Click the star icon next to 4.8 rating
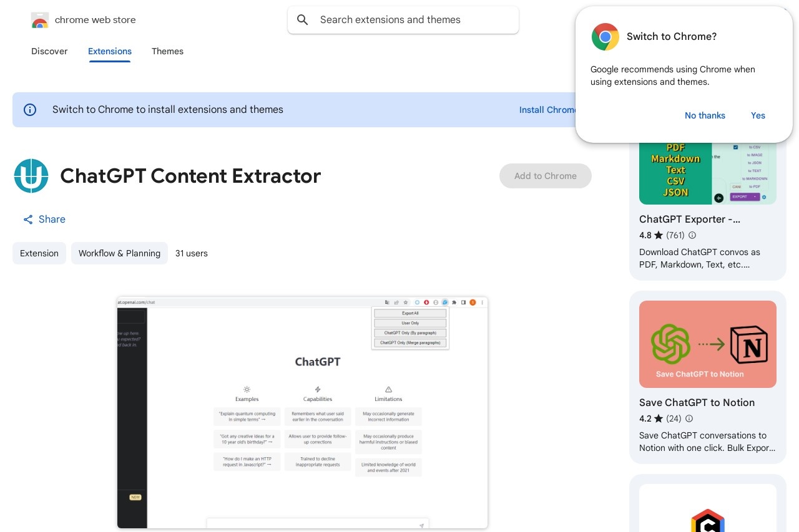 point(659,235)
